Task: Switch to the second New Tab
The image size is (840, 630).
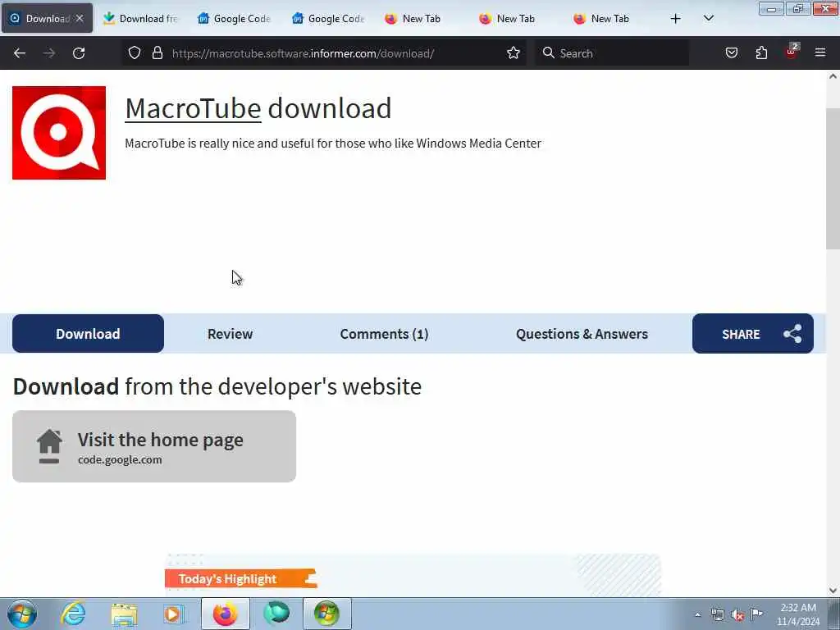Action: click(x=518, y=19)
